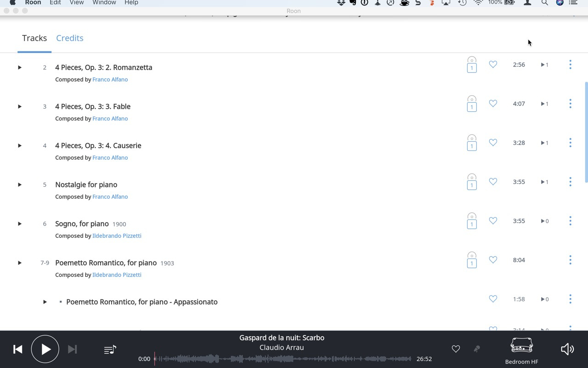Play track 5 Nostalgie for piano
This screenshot has width=588, height=368.
[20, 184]
